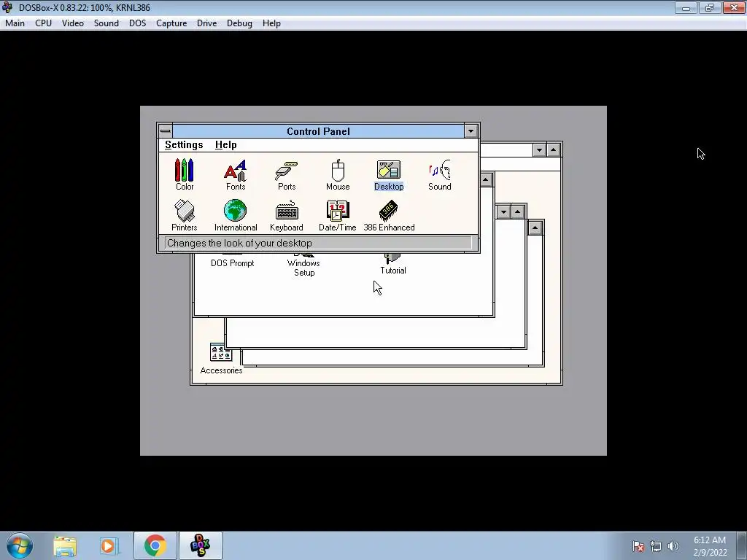Maximize the rearmost group window
747x560 pixels.
click(535, 228)
